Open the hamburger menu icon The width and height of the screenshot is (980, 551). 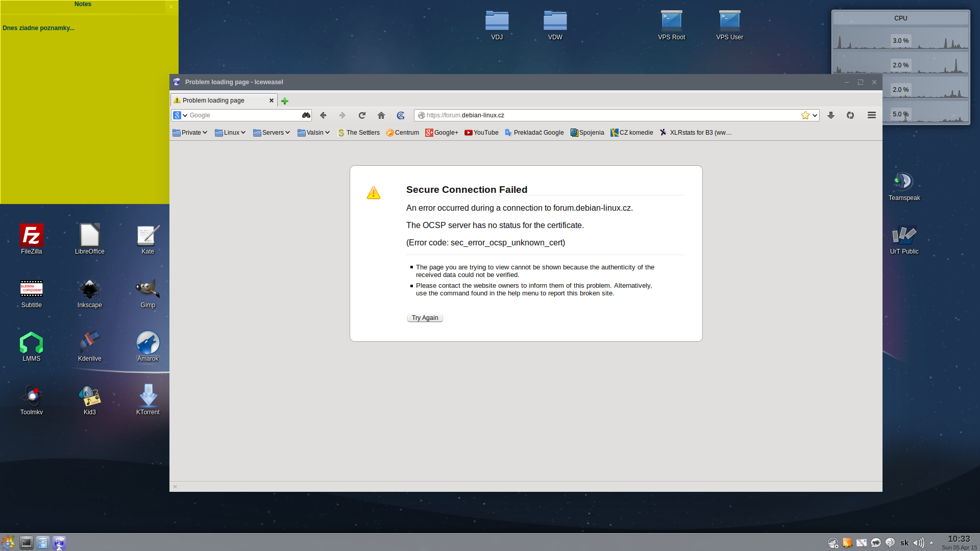coord(872,115)
